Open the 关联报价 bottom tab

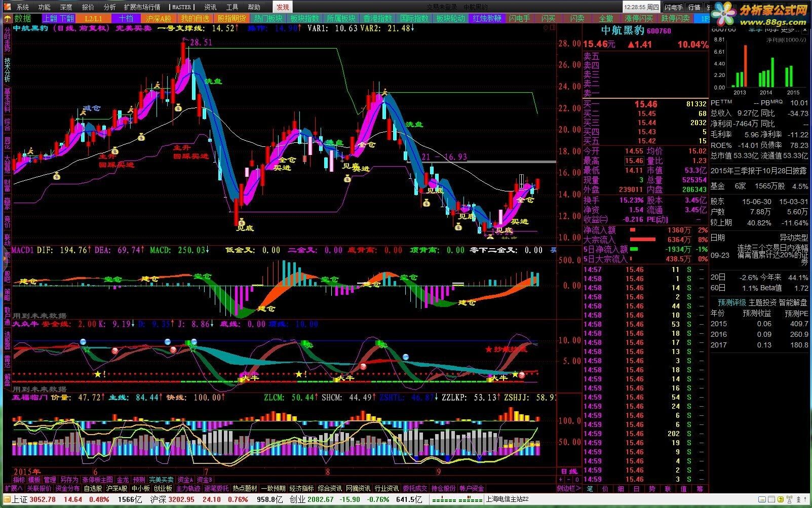coord(39,489)
